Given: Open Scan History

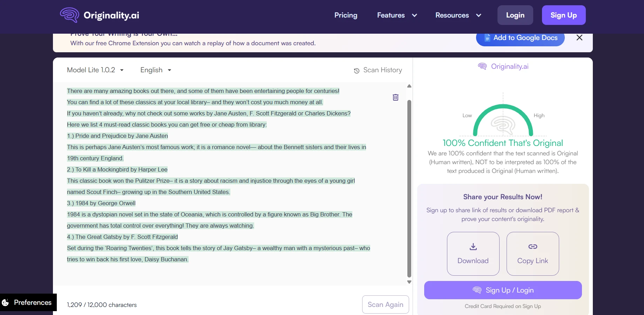Looking at the screenshot, I should pos(378,70).
